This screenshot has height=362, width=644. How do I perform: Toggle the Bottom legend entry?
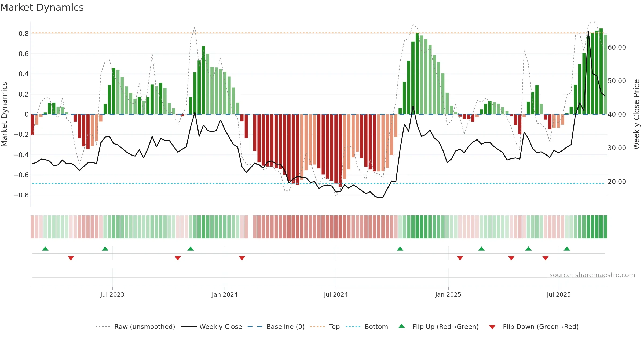tap(367, 327)
